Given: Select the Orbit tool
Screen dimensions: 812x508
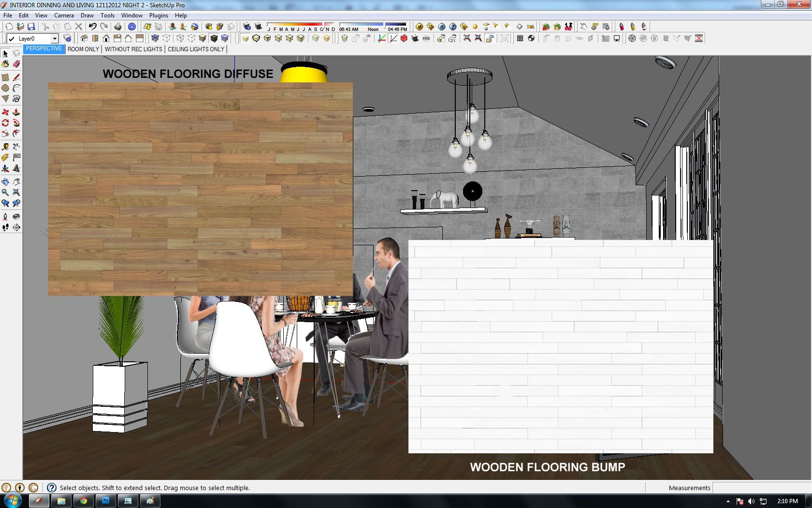Looking at the screenshot, I should (5, 182).
